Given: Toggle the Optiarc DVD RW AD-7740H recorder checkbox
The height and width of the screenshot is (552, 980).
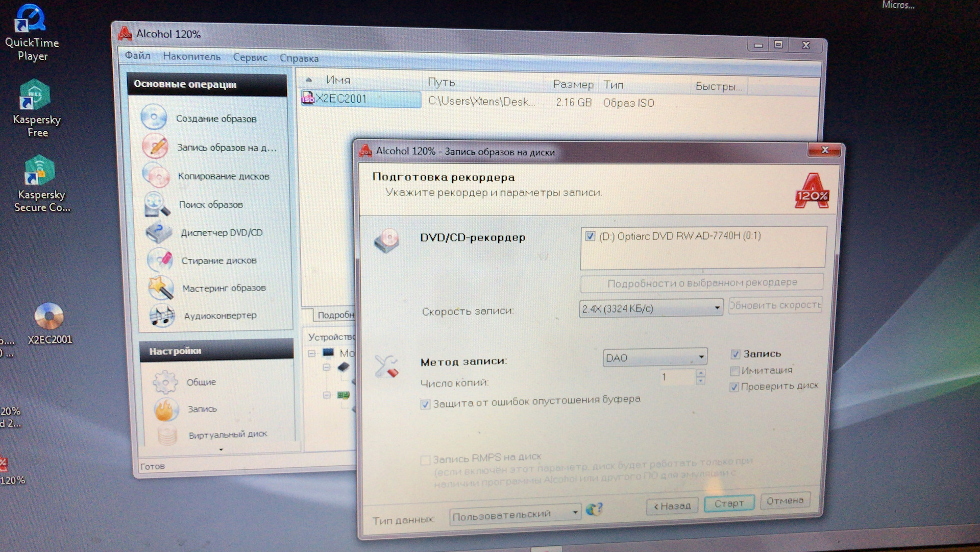Looking at the screenshot, I should click(590, 236).
